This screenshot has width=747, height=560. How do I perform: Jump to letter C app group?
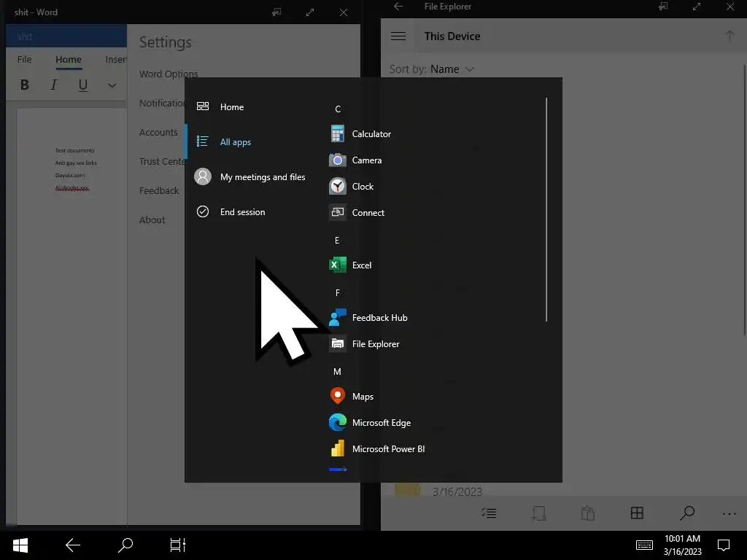pos(337,109)
